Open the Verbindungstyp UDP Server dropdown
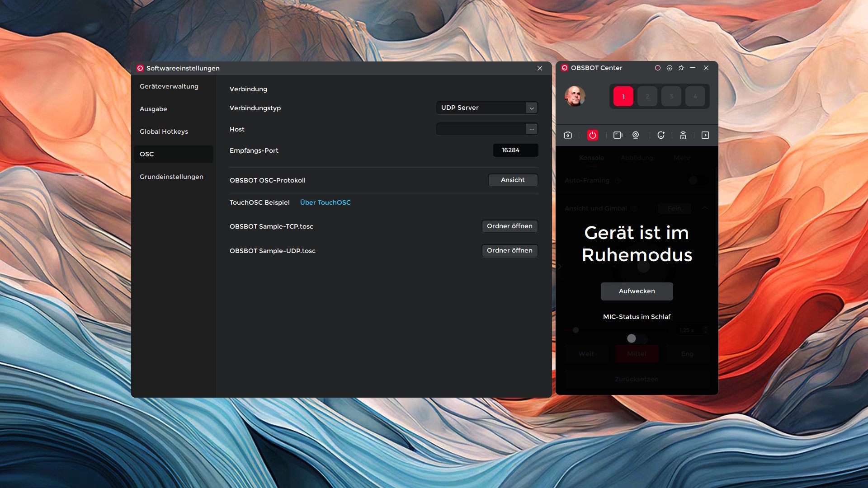 point(487,108)
